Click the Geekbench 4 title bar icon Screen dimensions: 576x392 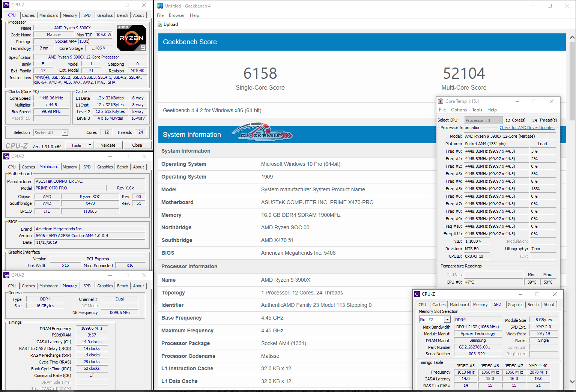pyautogui.click(x=160, y=6)
